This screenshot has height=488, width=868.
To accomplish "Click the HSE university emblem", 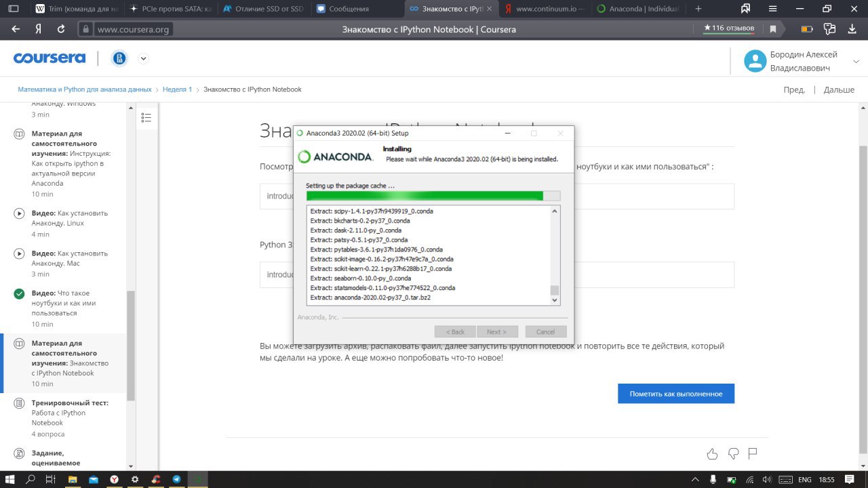I will coord(119,58).
